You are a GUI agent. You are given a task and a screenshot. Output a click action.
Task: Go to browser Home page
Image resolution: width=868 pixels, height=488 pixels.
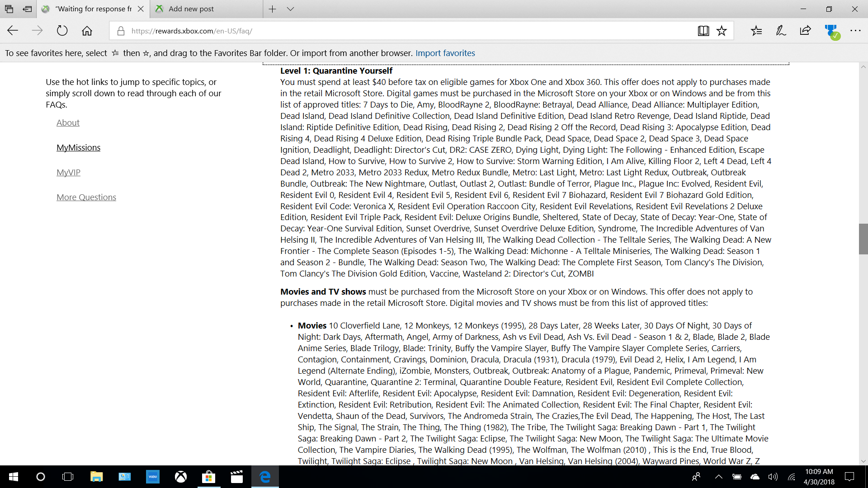coord(87,31)
